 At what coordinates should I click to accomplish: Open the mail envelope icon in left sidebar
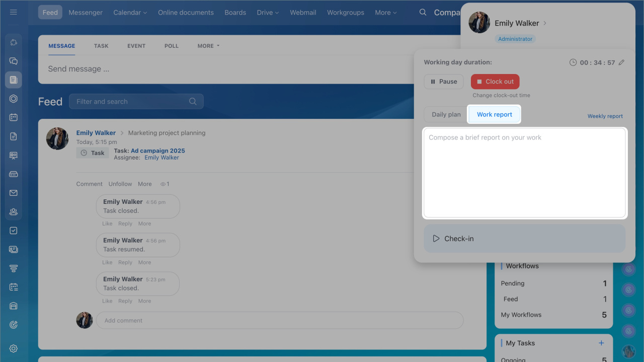point(14,193)
